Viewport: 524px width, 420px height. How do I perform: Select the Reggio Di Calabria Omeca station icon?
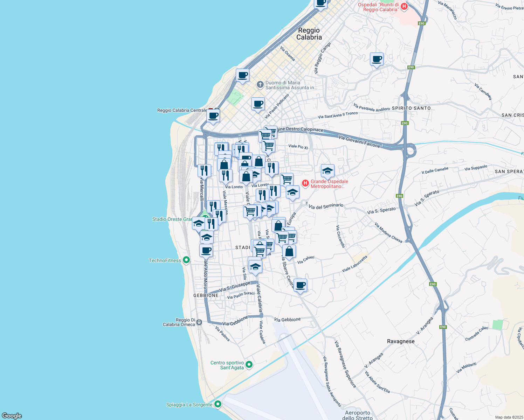tap(199, 322)
